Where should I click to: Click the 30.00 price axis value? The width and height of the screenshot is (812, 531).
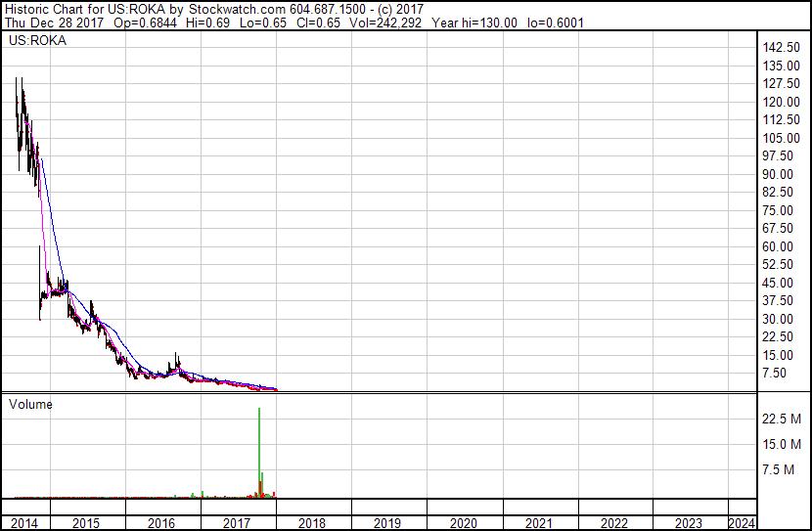tap(778, 320)
